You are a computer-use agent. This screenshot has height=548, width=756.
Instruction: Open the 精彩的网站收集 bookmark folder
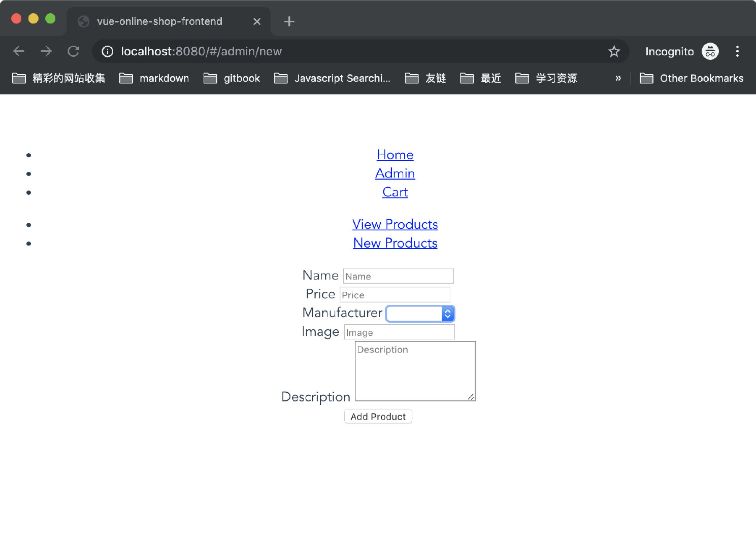point(59,78)
